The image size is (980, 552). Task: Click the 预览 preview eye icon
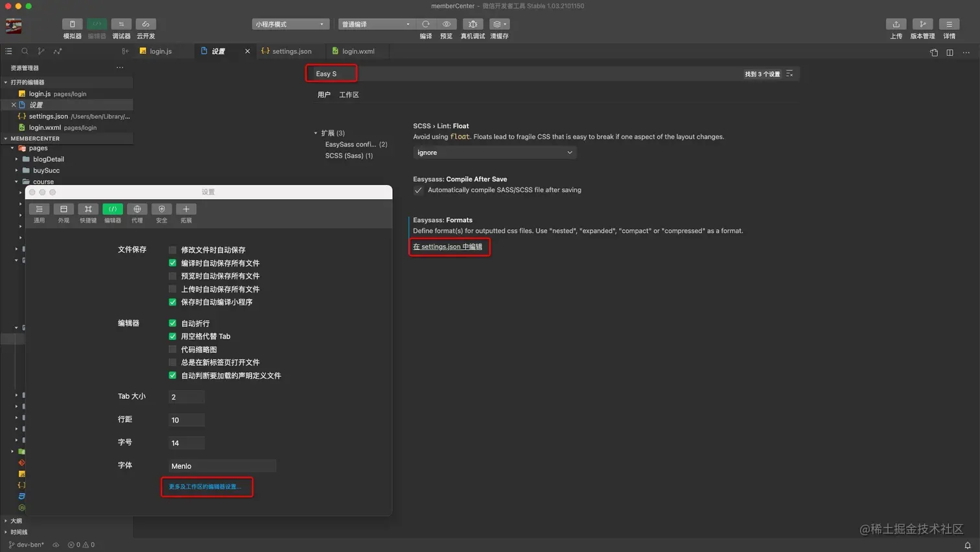point(447,24)
